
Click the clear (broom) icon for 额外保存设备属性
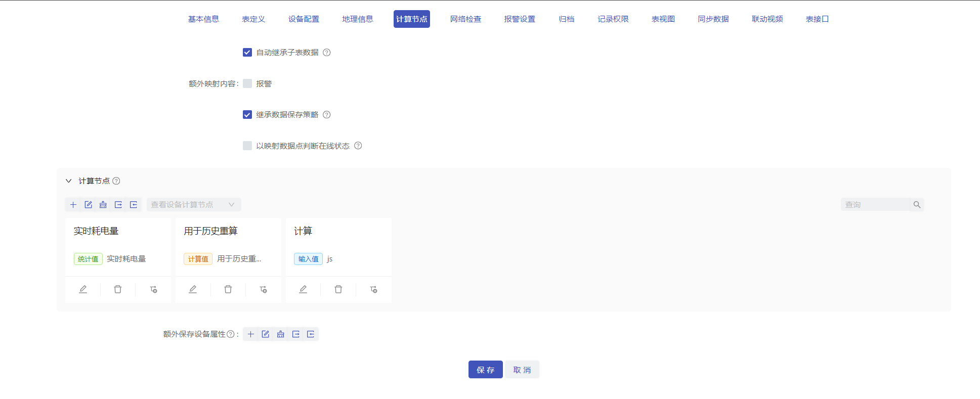(281, 334)
